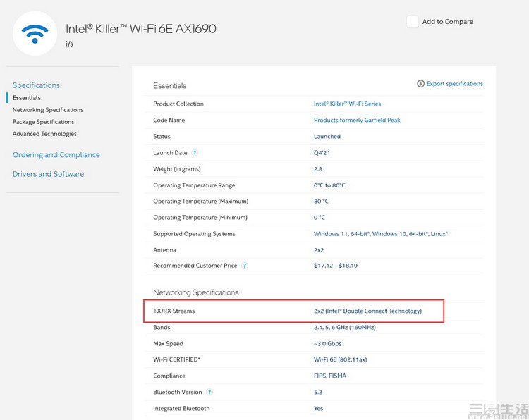Click the ~3.0 Gbps max speed value
Screen dimensions: 529x420
click(x=327, y=343)
